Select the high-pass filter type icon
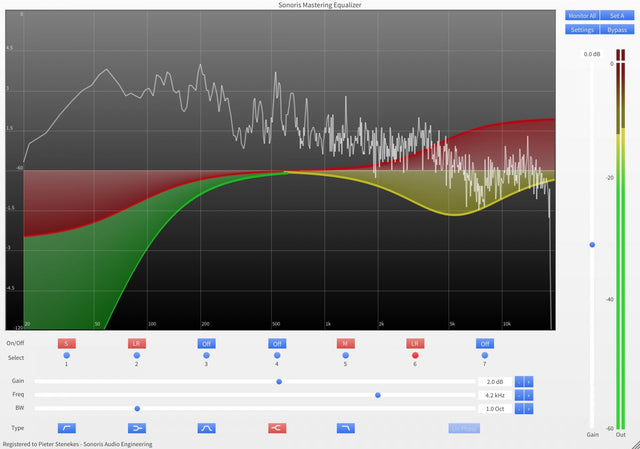 click(x=67, y=427)
